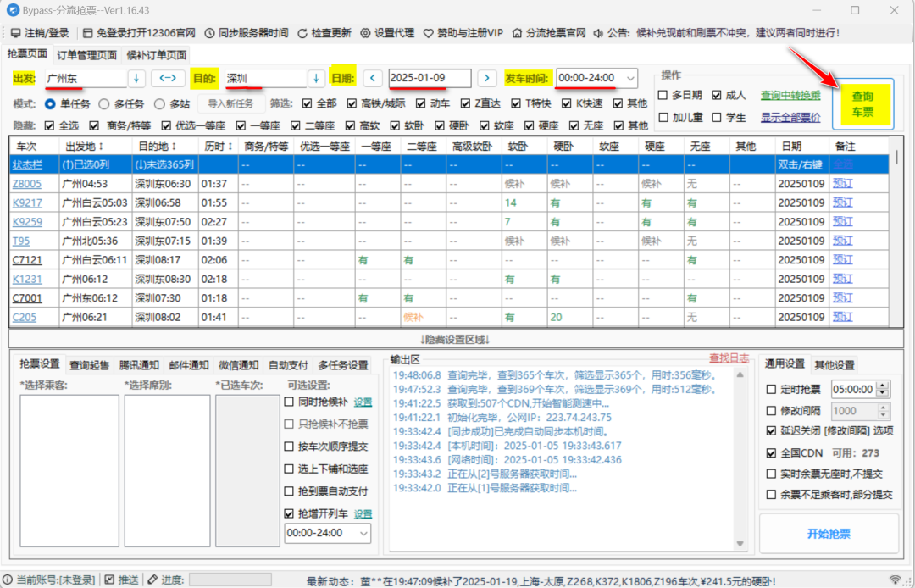Open 设置代理 gear icon
This screenshot has height=588, width=915.
click(365, 33)
